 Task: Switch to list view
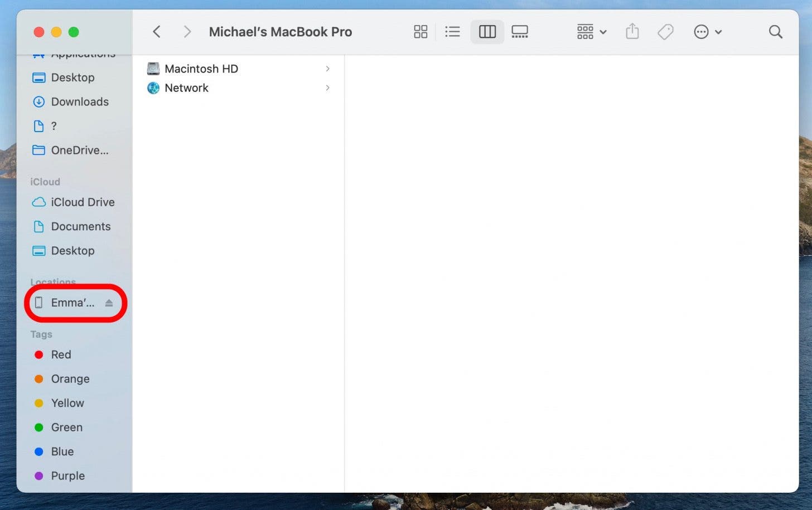click(x=452, y=32)
